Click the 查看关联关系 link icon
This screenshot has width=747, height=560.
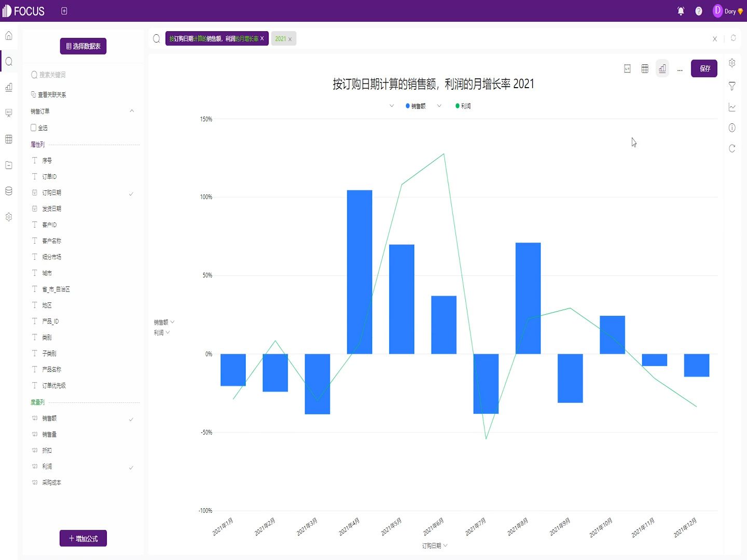coord(34,94)
